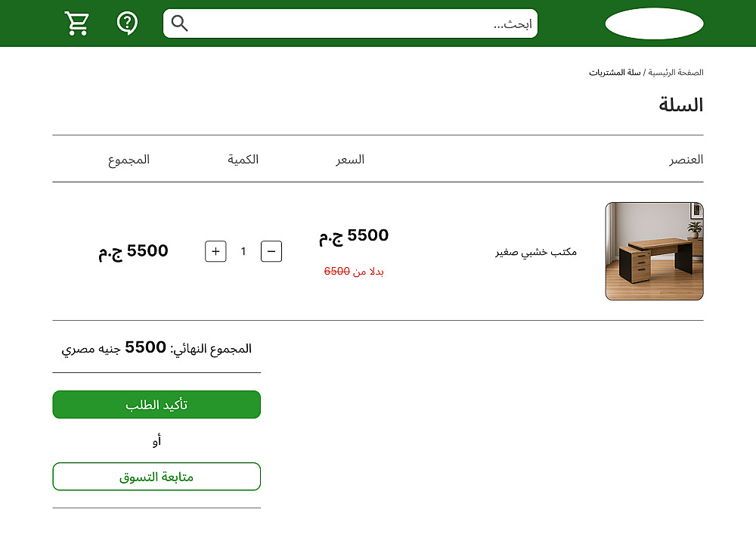
Task: Click product name مكتب خشبي صغير
Action: (536, 252)
